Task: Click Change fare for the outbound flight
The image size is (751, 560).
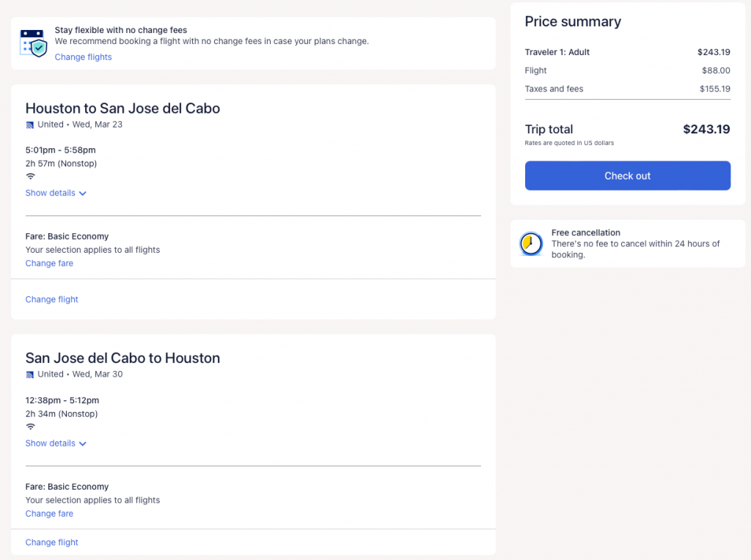Action: (49, 263)
